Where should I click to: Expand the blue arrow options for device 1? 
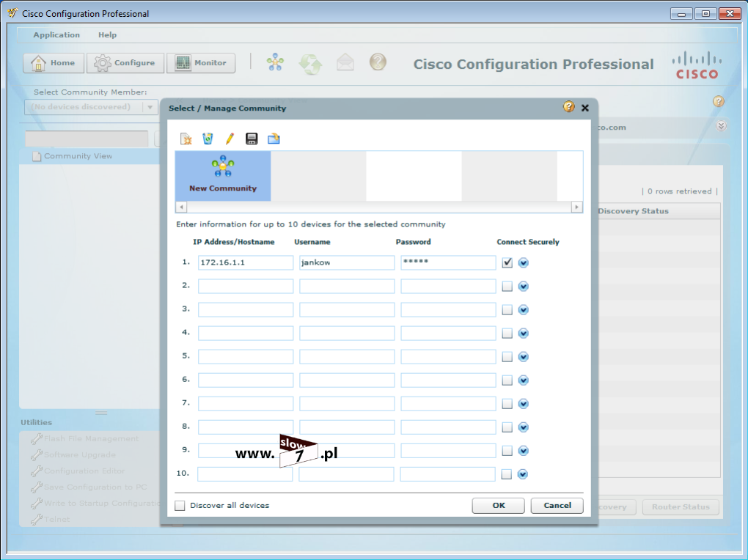tap(524, 262)
